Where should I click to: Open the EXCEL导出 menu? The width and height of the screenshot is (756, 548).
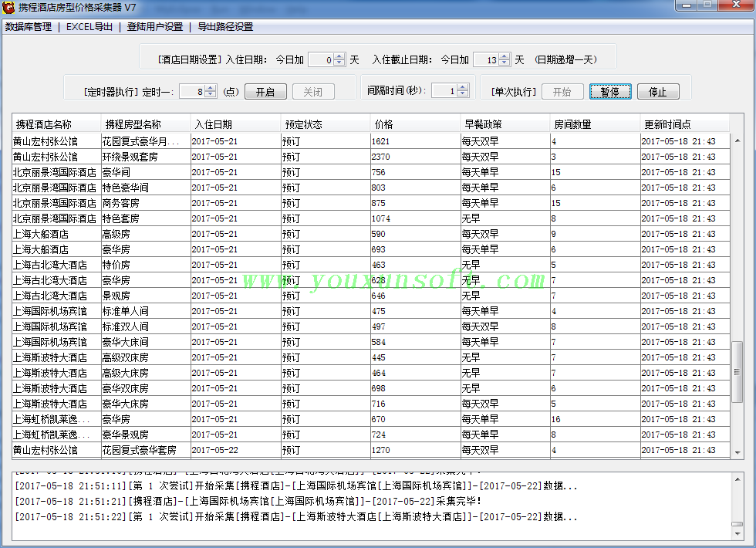pos(89,27)
